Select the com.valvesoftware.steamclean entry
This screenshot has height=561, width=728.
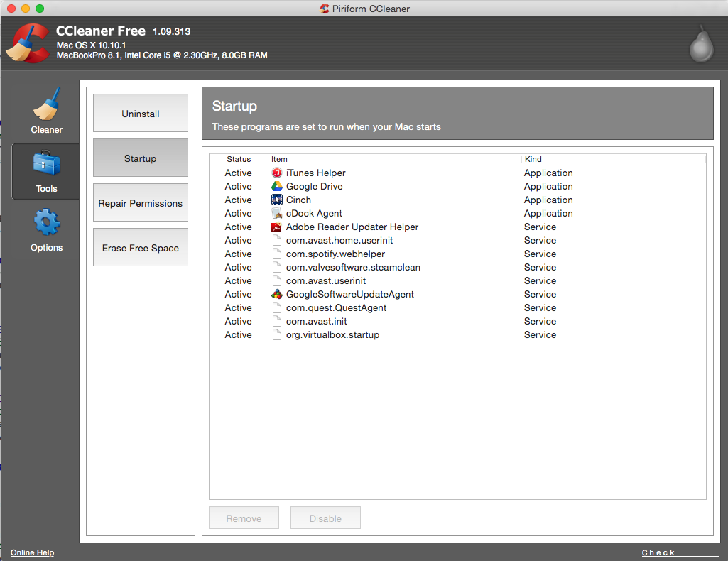click(x=457, y=267)
